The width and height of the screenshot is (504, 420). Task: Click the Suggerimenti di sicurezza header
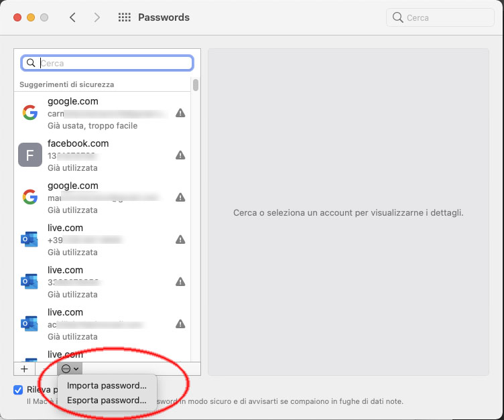point(66,84)
